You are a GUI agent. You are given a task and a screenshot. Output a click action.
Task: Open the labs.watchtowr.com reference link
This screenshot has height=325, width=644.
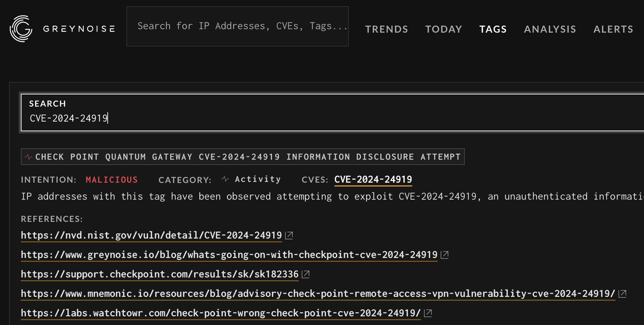click(221, 313)
